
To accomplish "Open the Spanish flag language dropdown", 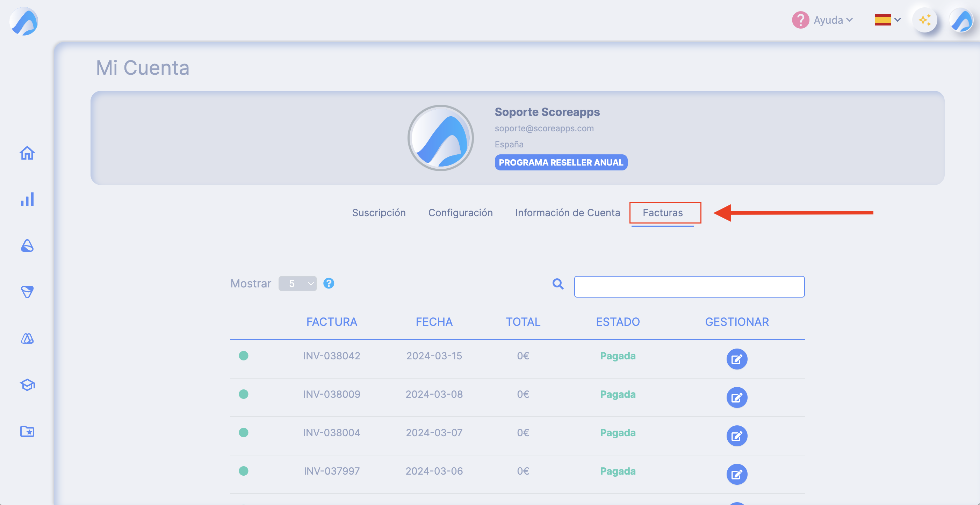I will pyautogui.click(x=887, y=20).
